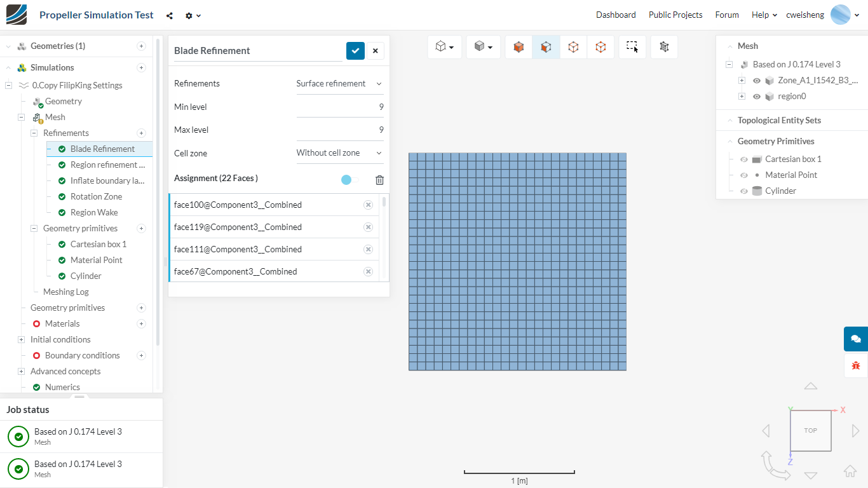Image resolution: width=868 pixels, height=488 pixels.
Task: Add a boundary condition with its plus icon
Action: (141, 355)
